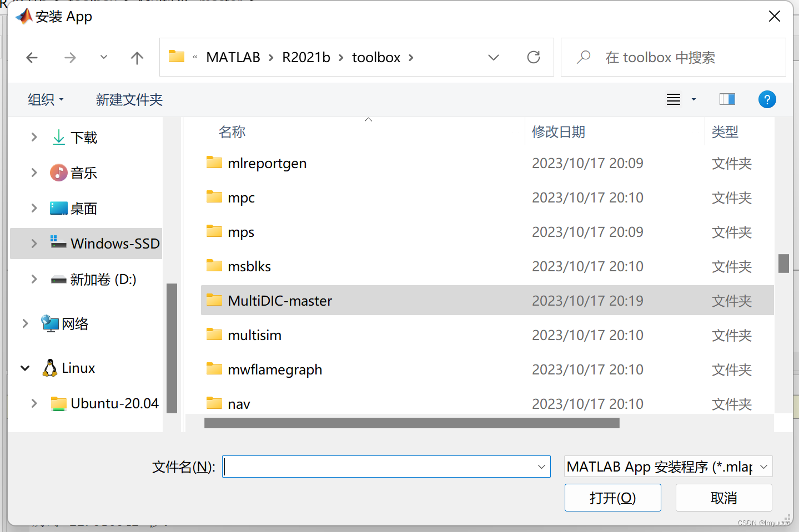Change the view layout icon
799x532 pixels.
pos(674,99)
